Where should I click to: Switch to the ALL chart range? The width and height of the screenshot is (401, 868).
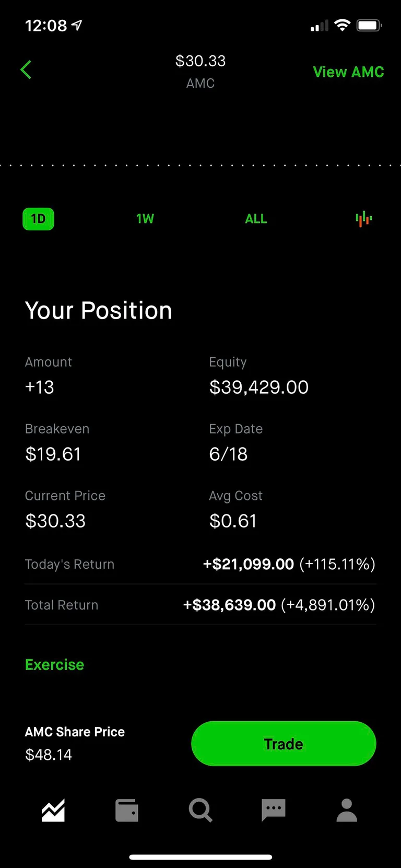pyautogui.click(x=256, y=219)
